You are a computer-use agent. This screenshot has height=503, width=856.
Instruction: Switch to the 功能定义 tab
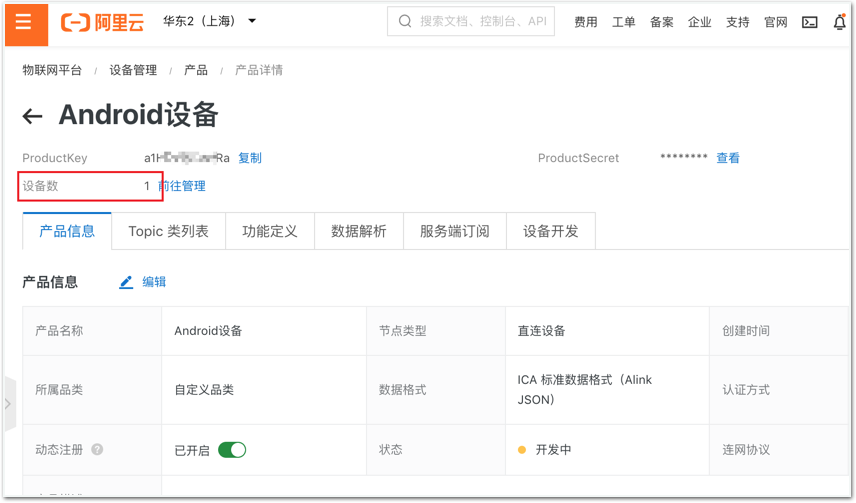click(270, 231)
